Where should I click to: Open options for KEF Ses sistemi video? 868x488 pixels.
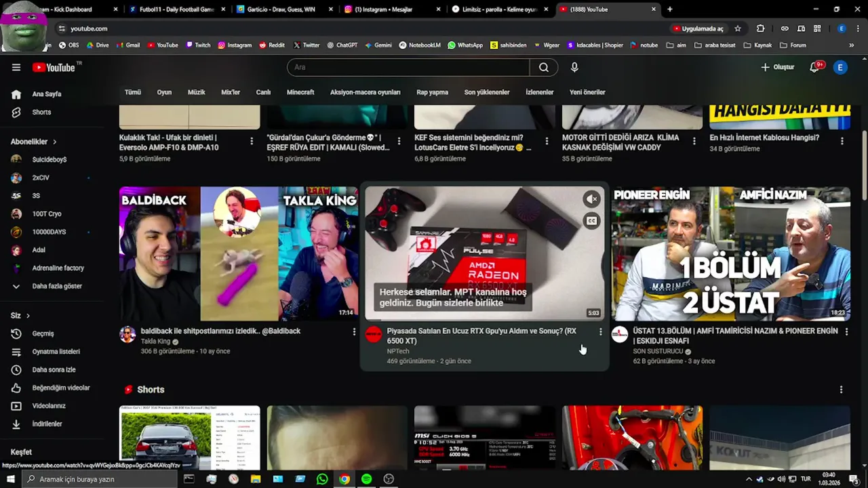tap(547, 141)
